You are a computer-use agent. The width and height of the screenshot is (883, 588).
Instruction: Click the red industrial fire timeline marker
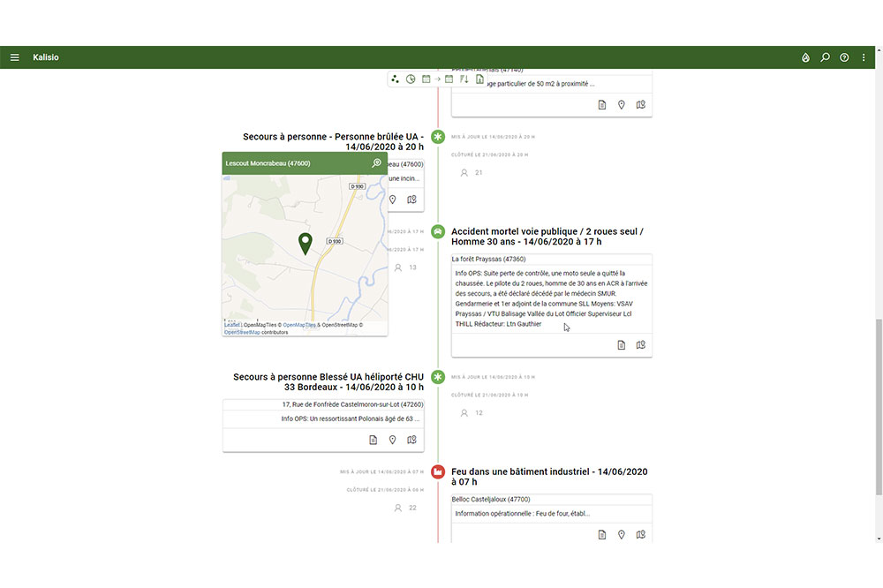pos(438,472)
